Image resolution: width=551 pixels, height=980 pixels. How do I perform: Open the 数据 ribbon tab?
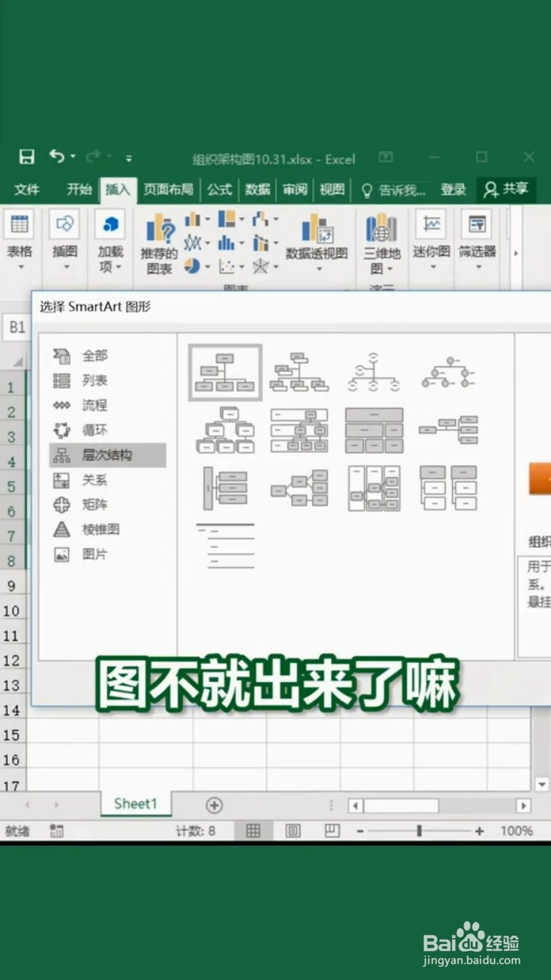[258, 190]
